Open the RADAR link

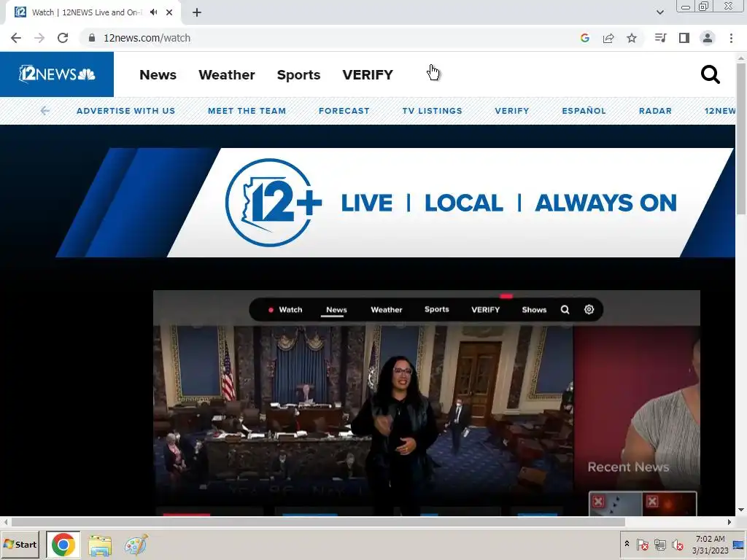pos(655,111)
